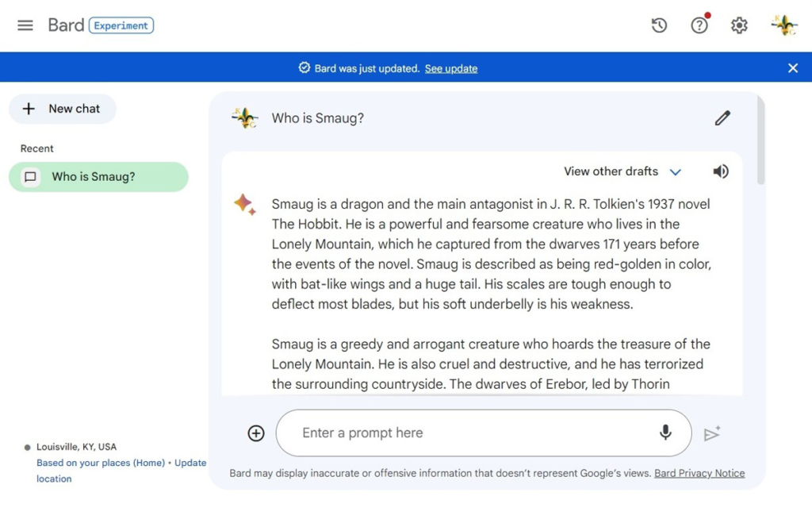This screenshot has height=508, width=812.
Task: Click the chevron beside View other drafts
Action: 676,172
